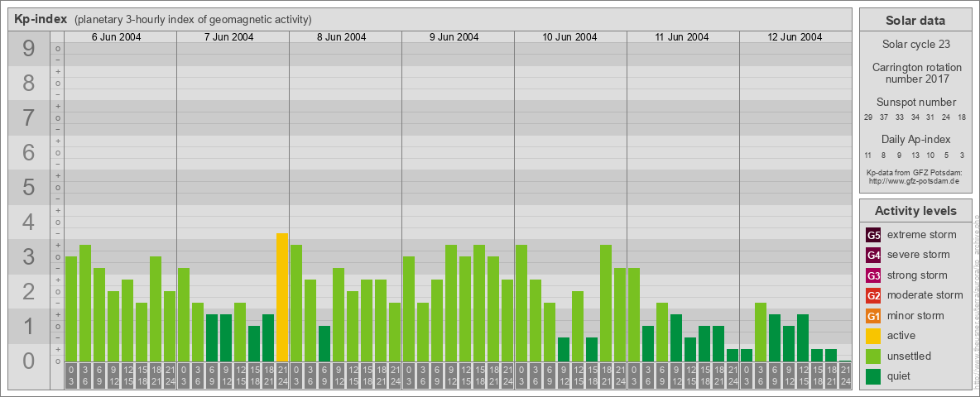Click the 'strong storm' legend label

[917, 275]
